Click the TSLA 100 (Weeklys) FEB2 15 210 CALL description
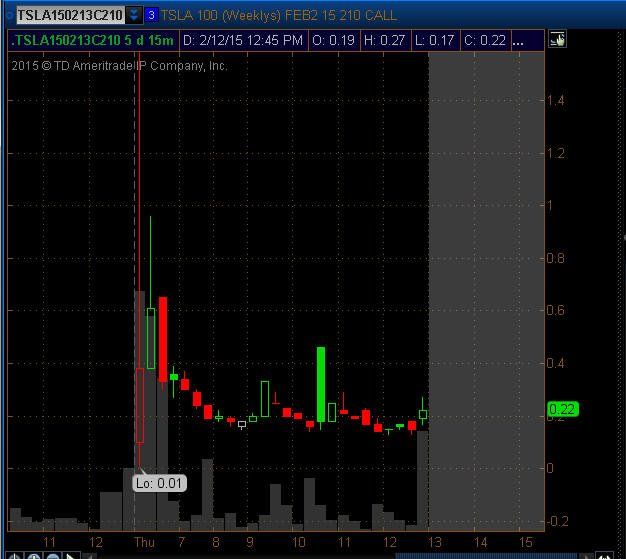 tap(278, 16)
